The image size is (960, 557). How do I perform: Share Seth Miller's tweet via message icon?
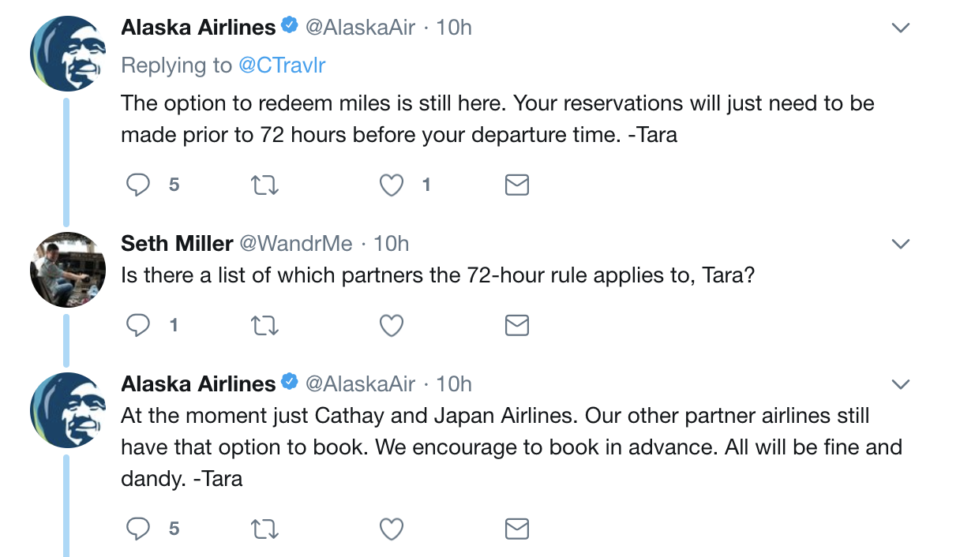517,326
